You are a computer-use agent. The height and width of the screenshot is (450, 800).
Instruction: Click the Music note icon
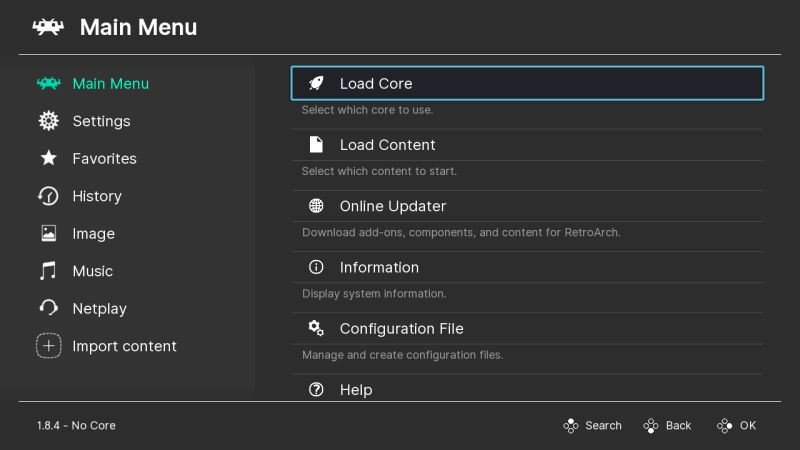pyautogui.click(x=48, y=271)
